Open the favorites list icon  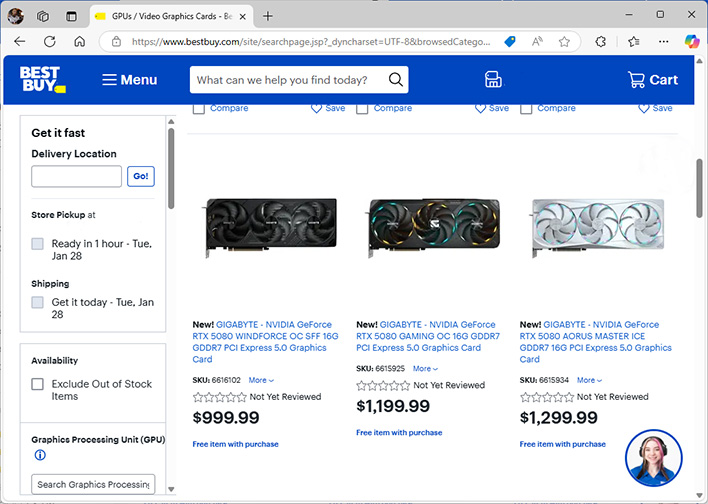(x=633, y=42)
